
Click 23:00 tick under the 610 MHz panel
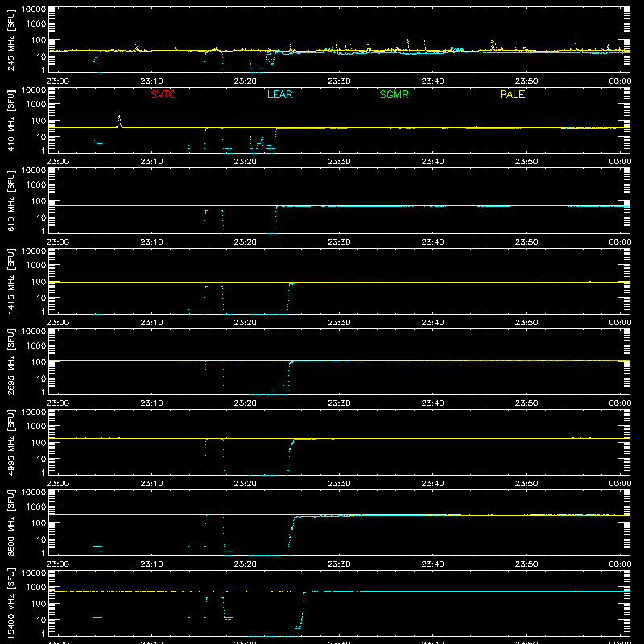click(x=58, y=242)
